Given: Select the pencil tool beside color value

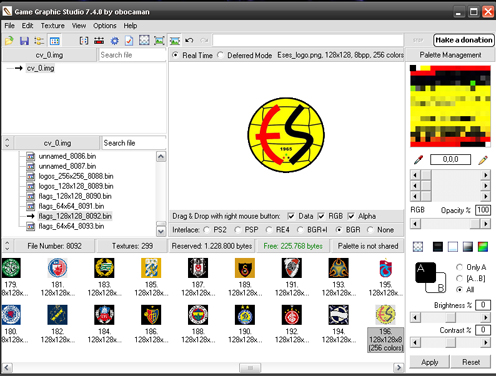Looking at the screenshot, I should (483, 160).
